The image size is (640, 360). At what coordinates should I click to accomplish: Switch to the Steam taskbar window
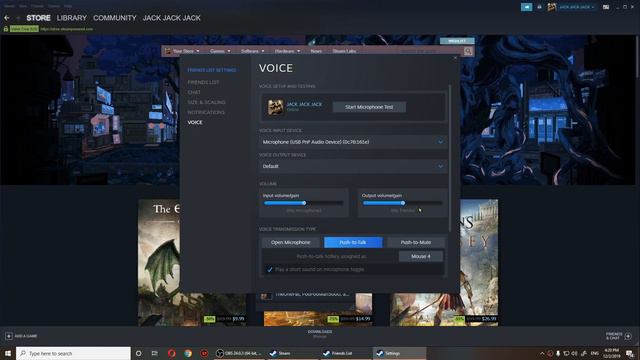pos(292,353)
